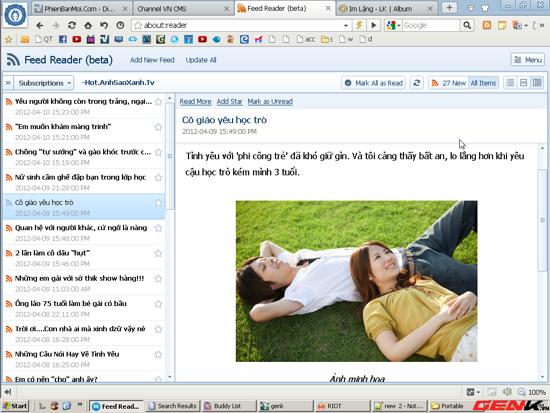
Task: Switch to Im Lặng - LK Album tab
Action: click(x=385, y=8)
